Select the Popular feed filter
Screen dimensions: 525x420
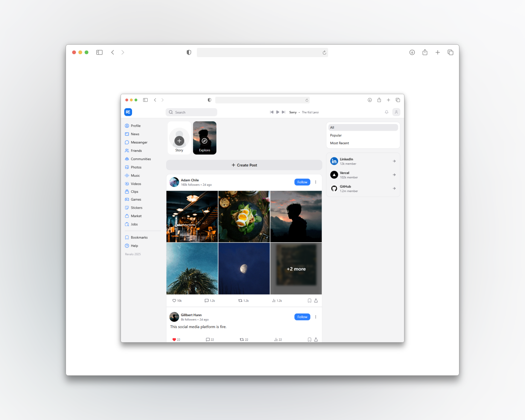click(x=336, y=135)
